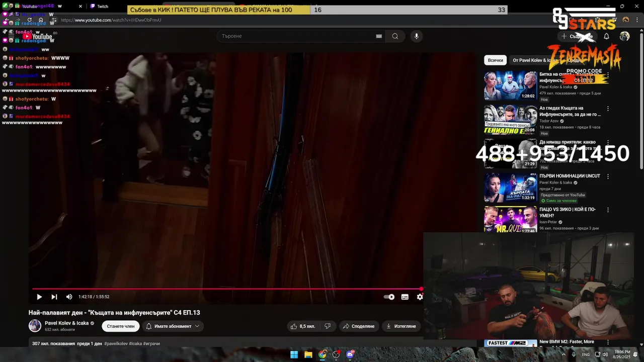The image size is (644, 362).
Task: Open player settings gear icon
Action: 420,297
